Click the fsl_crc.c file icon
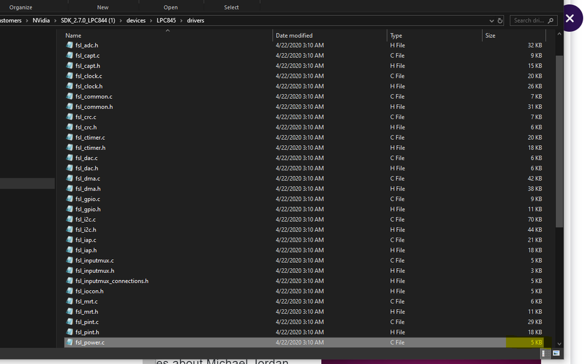 point(69,117)
